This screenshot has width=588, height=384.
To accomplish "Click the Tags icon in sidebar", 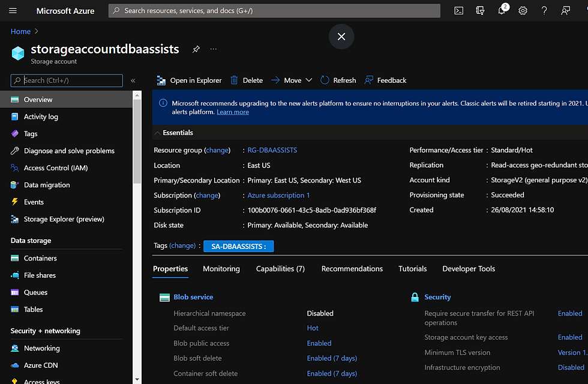I will point(14,133).
